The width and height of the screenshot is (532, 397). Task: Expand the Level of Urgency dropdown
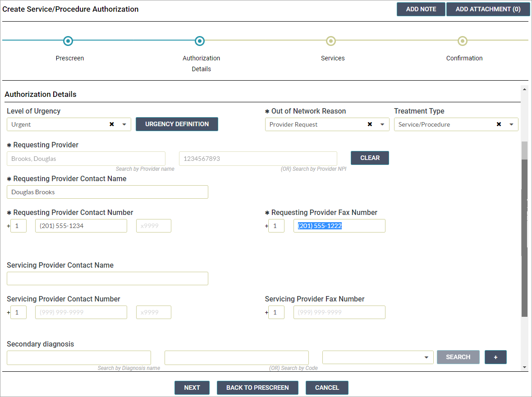(x=124, y=124)
